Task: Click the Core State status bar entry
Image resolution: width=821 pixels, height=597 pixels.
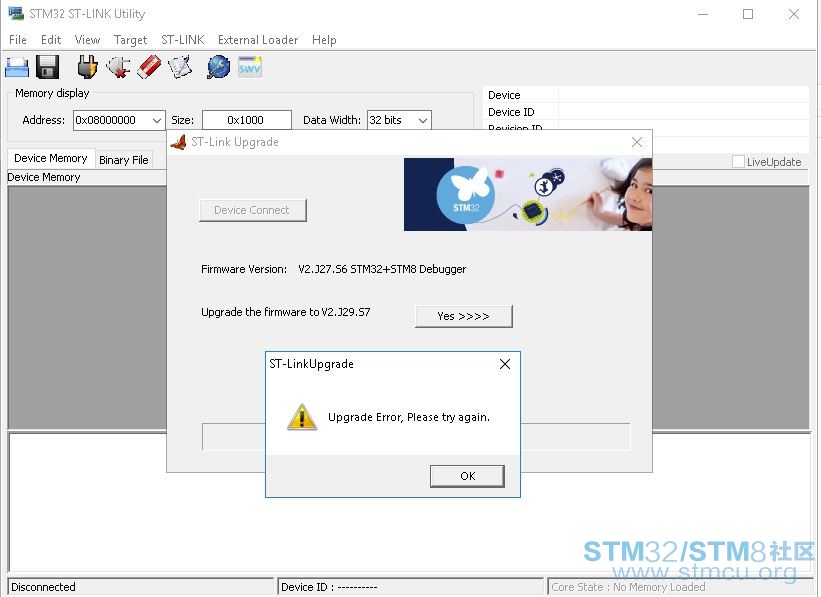Action: coord(681,587)
